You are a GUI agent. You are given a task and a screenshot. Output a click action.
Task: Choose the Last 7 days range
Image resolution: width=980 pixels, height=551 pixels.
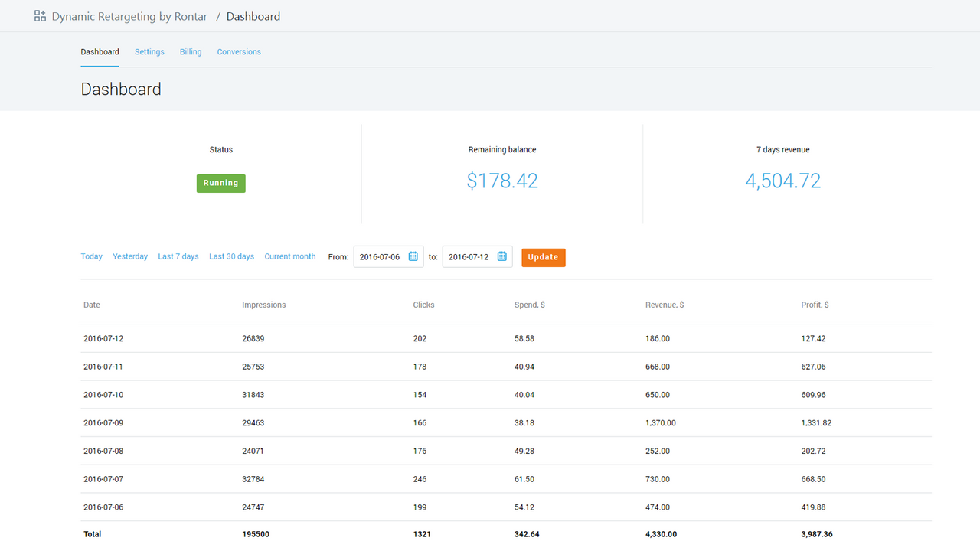coord(178,256)
